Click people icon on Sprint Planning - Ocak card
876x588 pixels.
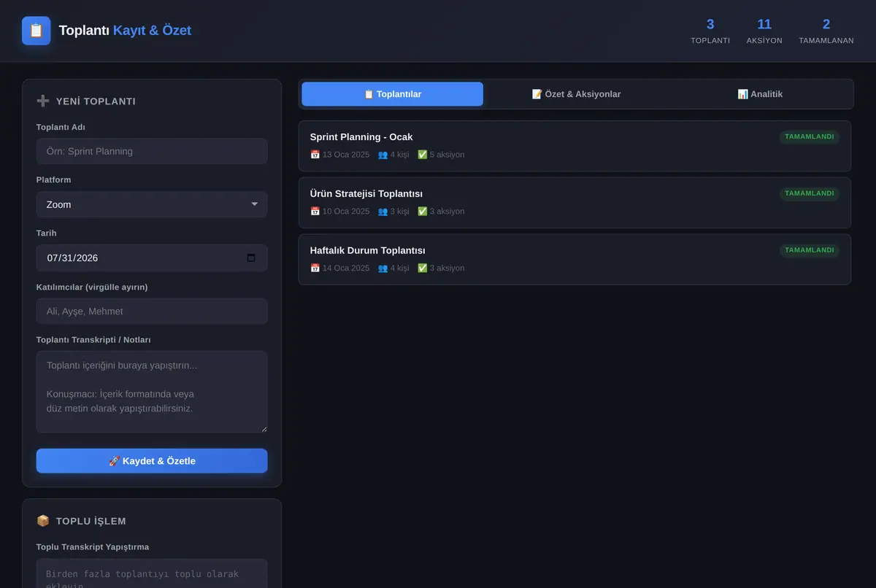(383, 155)
